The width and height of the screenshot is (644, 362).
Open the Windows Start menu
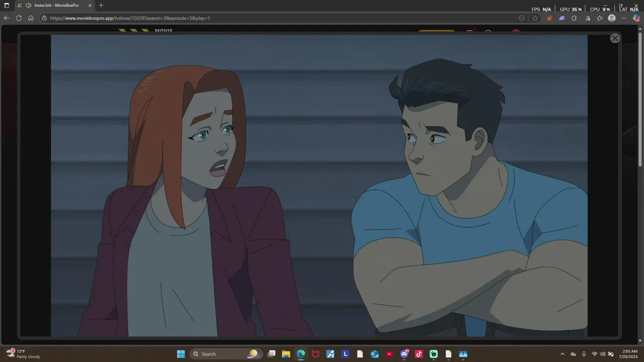[181, 354]
